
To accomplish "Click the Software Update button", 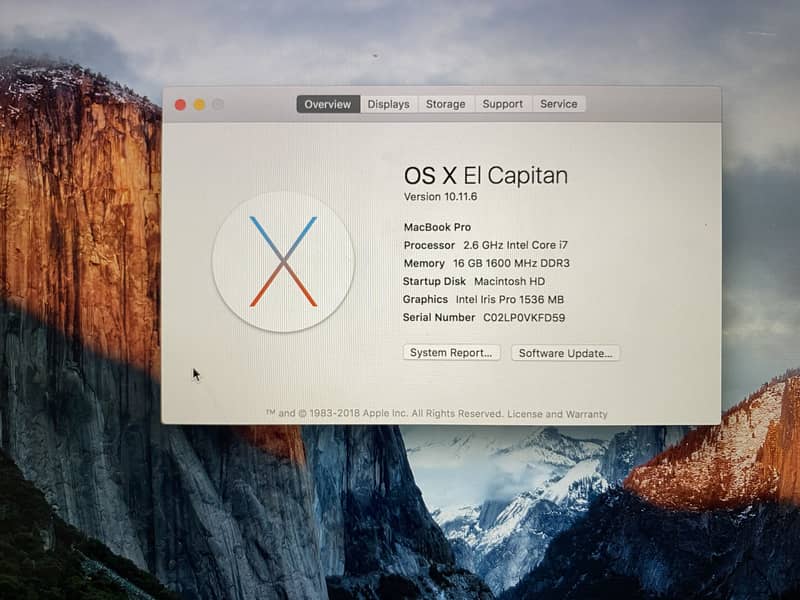I will pyautogui.click(x=566, y=353).
